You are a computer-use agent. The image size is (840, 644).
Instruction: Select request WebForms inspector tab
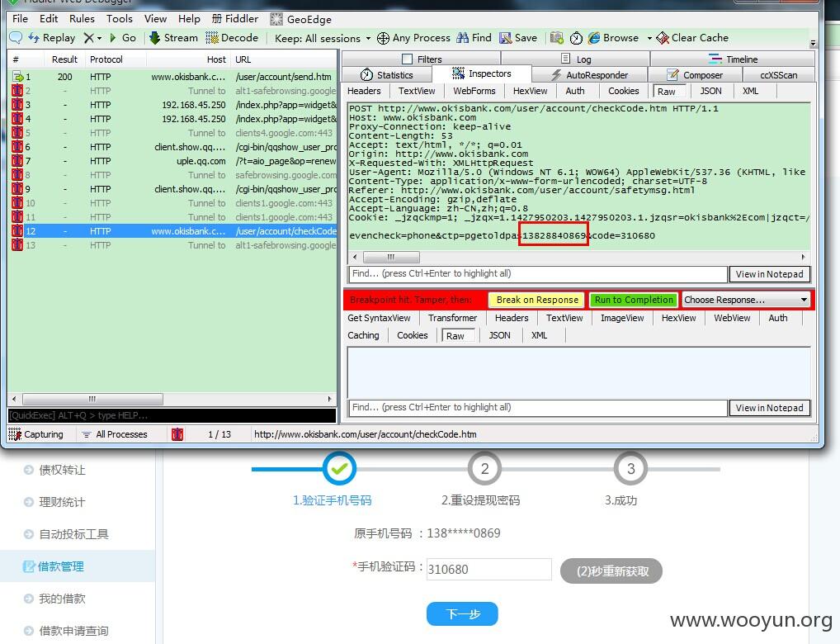pos(474,91)
